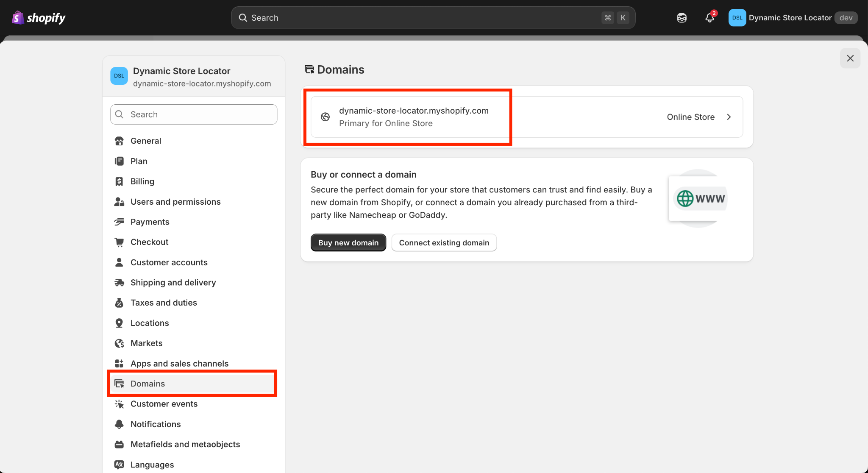Screen dimensions: 868x473
Task: Click the Domains icon in sidebar
Action: click(x=119, y=384)
